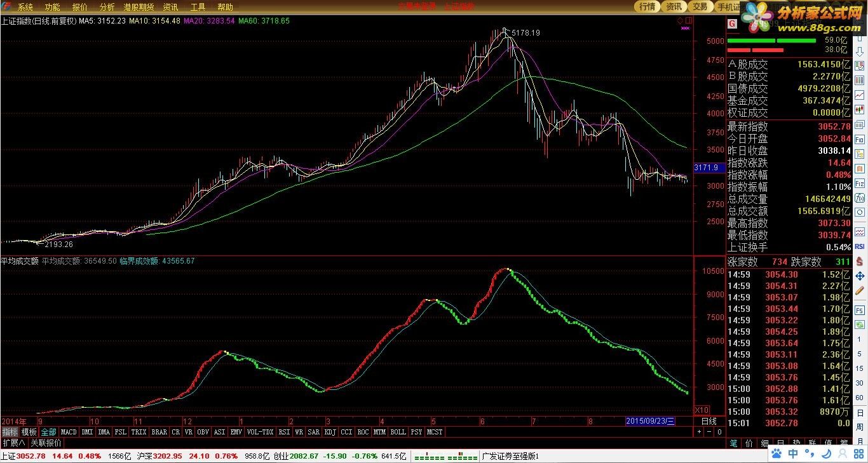Select the VOL-TDX indicator tab
This screenshot has height=463, width=868.
tap(260, 432)
